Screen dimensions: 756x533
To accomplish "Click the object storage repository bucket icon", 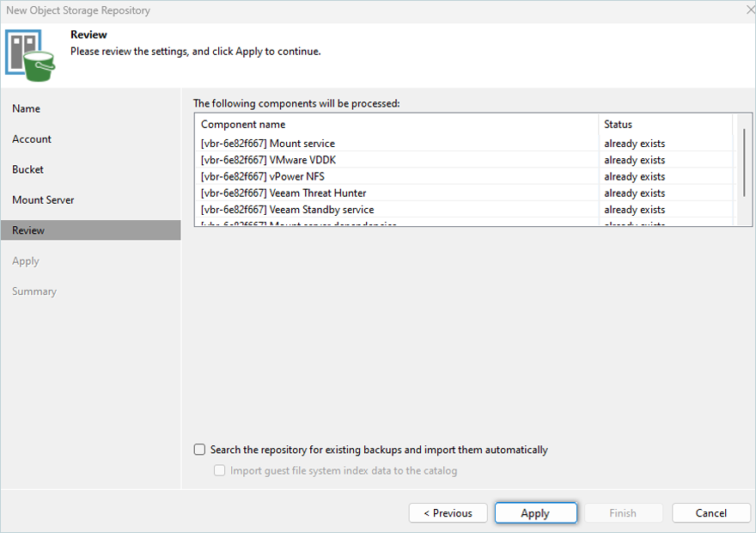I will (30, 52).
